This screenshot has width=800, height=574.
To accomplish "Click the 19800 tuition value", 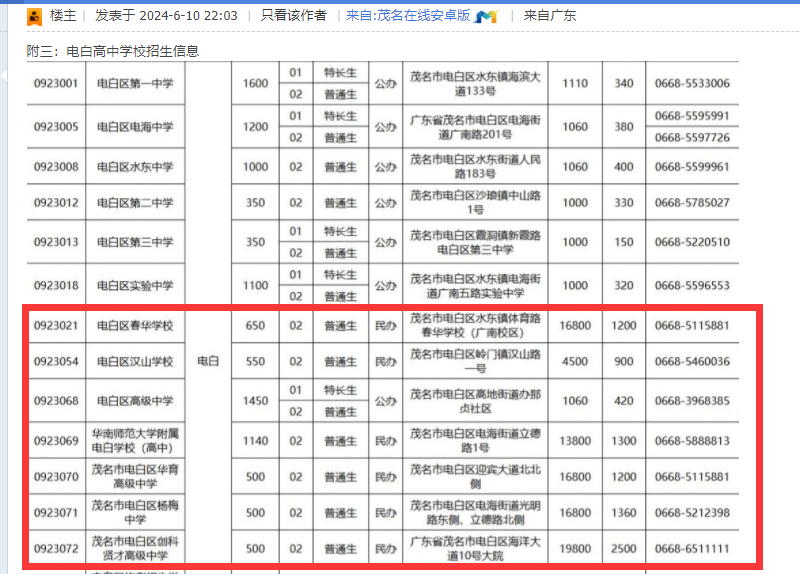I will point(575,549).
